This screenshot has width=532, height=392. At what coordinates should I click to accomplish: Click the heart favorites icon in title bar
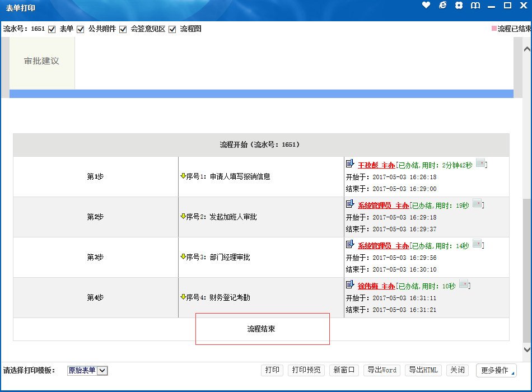(x=426, y=5)
